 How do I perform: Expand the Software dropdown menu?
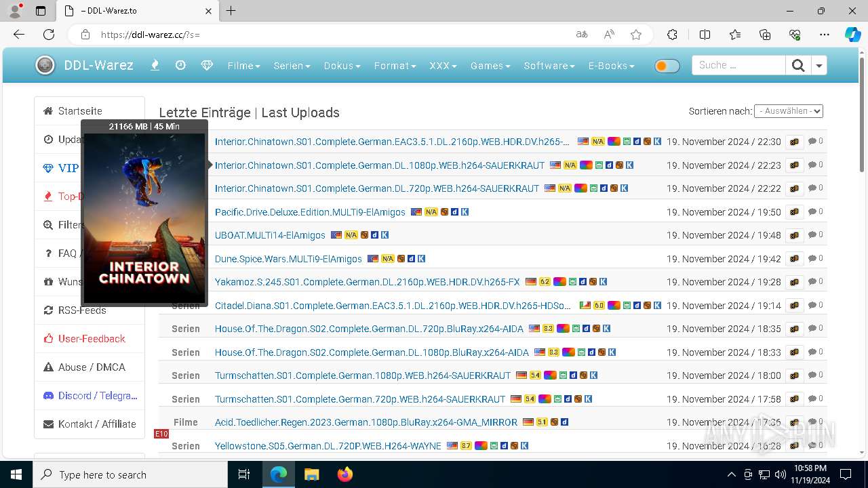pyautogui.click(x=549, y=66)
